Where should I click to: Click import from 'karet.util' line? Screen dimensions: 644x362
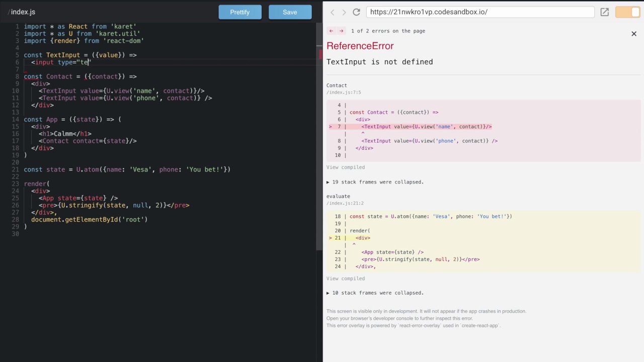82,34
